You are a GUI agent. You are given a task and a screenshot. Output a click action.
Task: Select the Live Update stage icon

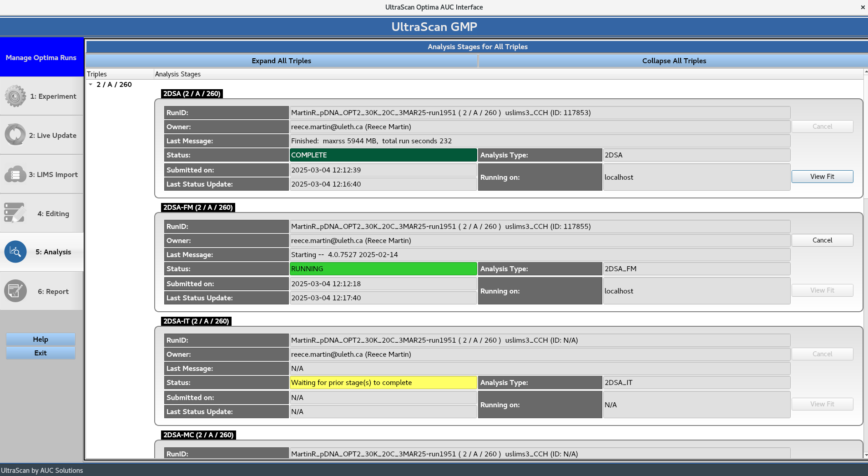click(x=15, y=134)
